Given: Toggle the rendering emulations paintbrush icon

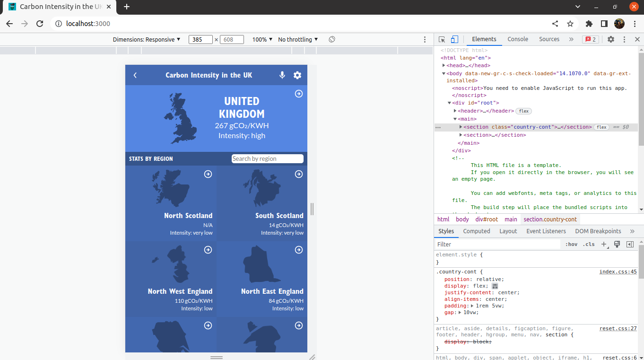Looking at the screenshot, I should point(617,244).
